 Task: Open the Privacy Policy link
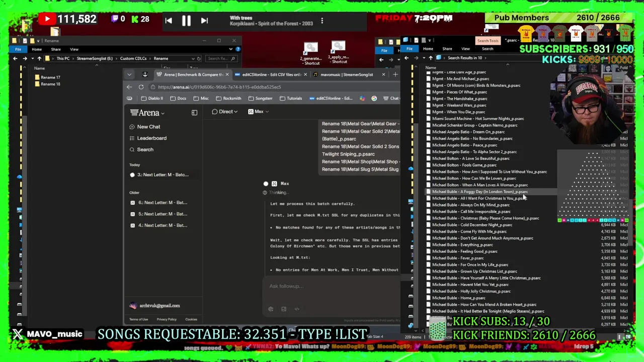[167, 319]
